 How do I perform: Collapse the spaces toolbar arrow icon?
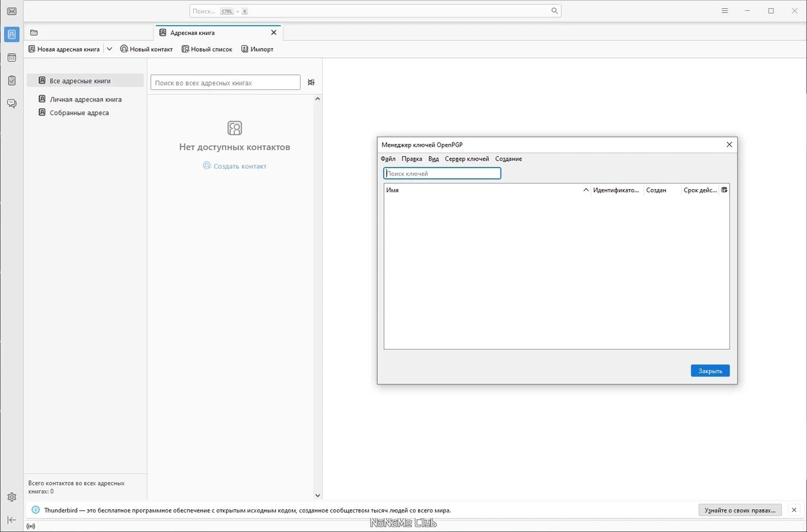[x=11, y=520]
